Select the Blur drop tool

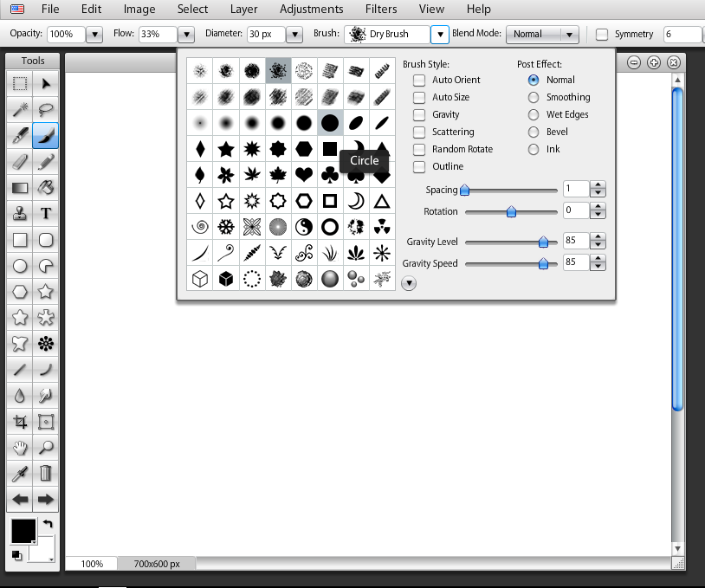coord(20,396)
